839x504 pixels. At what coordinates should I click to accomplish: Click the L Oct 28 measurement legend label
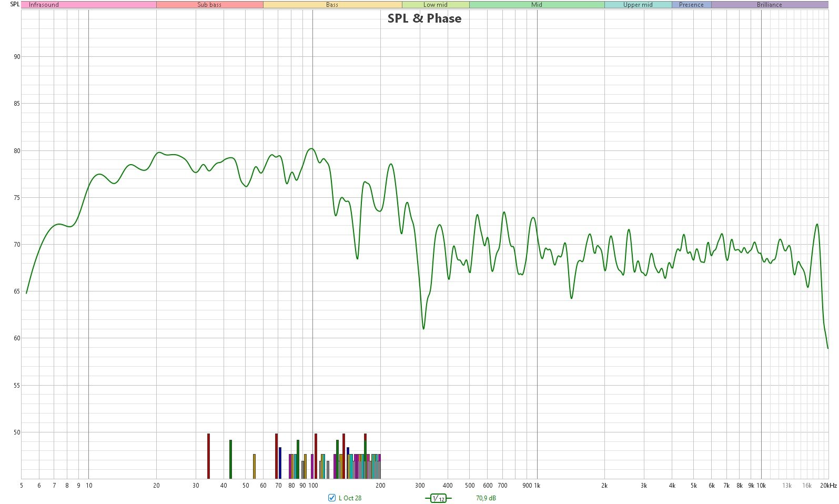tap(350, 498)
